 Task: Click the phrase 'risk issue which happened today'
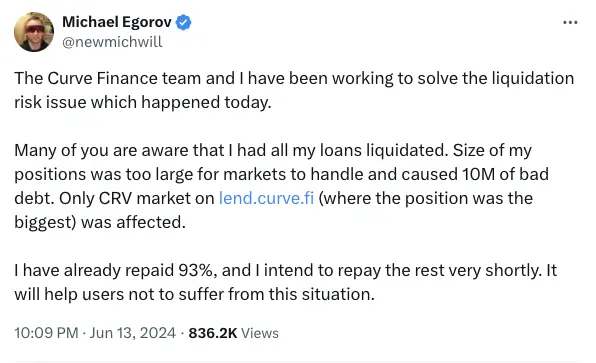click(x=143, y=102)
